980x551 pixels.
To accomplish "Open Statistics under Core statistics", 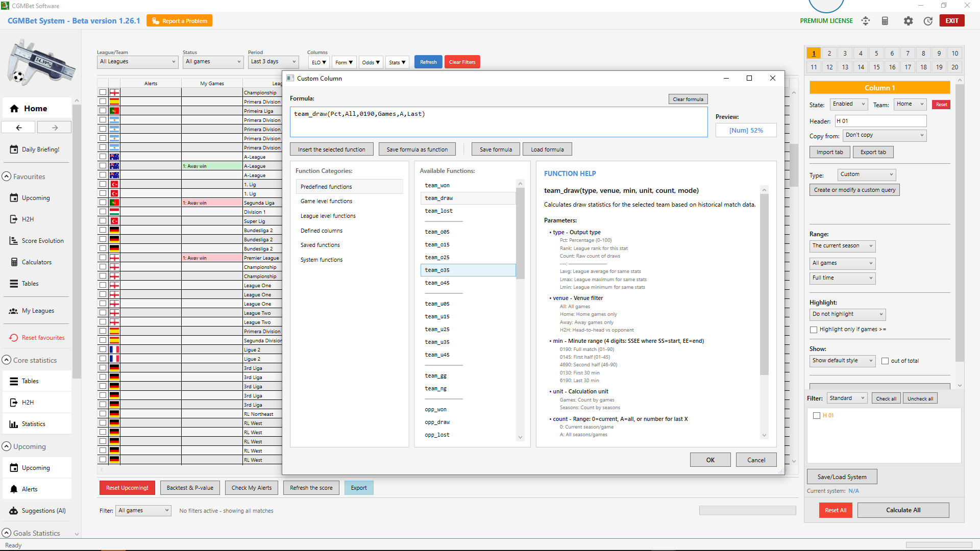I will (33, 423).
